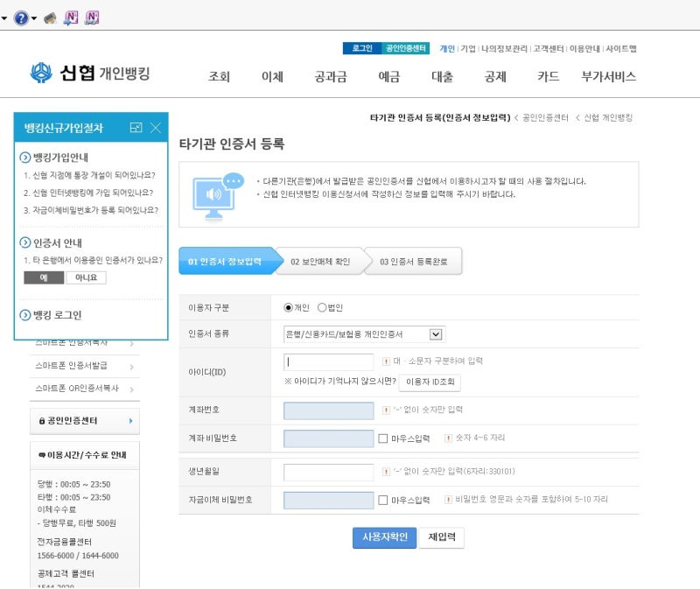
Task: Open the 대출 menu
Action: pos(443,77)
